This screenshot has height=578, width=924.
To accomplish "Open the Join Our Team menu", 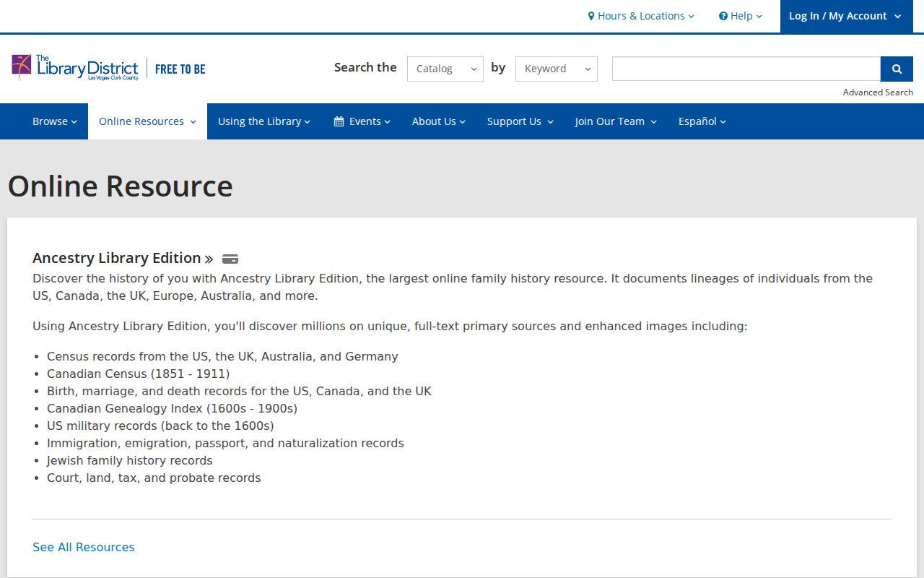I will pos(616,121).
